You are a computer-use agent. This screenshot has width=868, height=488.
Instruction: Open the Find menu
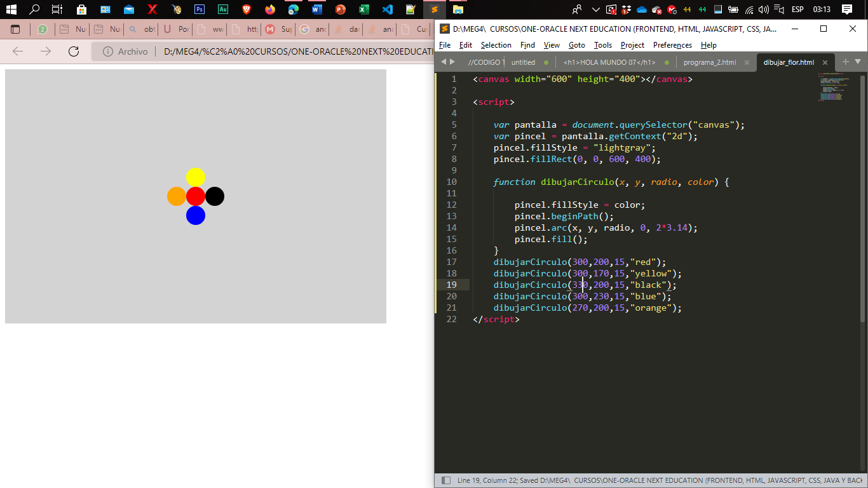(527, 45)
